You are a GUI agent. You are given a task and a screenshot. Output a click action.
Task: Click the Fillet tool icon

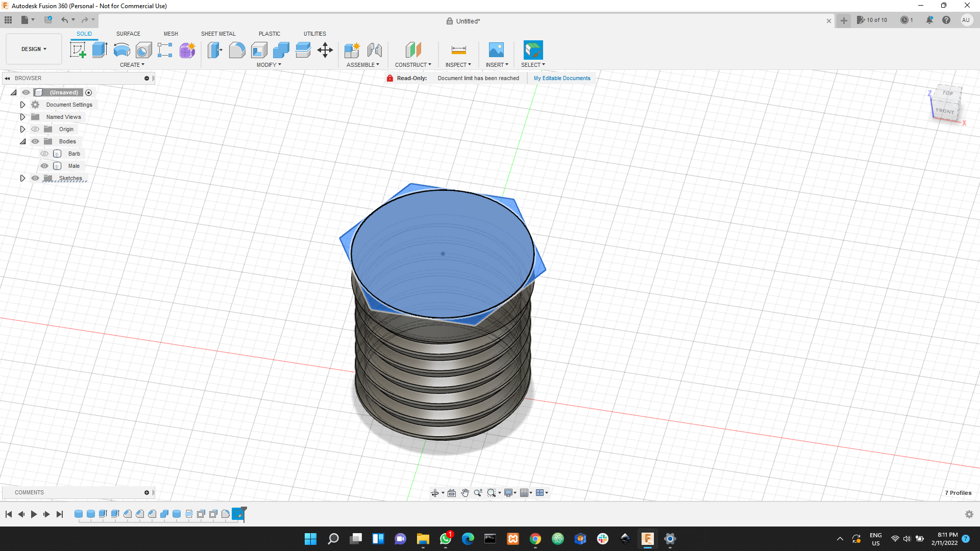point(237,50)
